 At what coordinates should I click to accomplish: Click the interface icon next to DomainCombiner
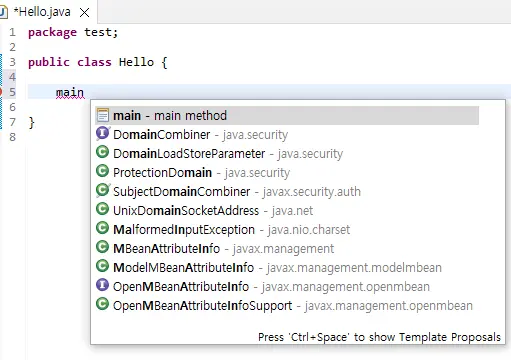[102, 133]
